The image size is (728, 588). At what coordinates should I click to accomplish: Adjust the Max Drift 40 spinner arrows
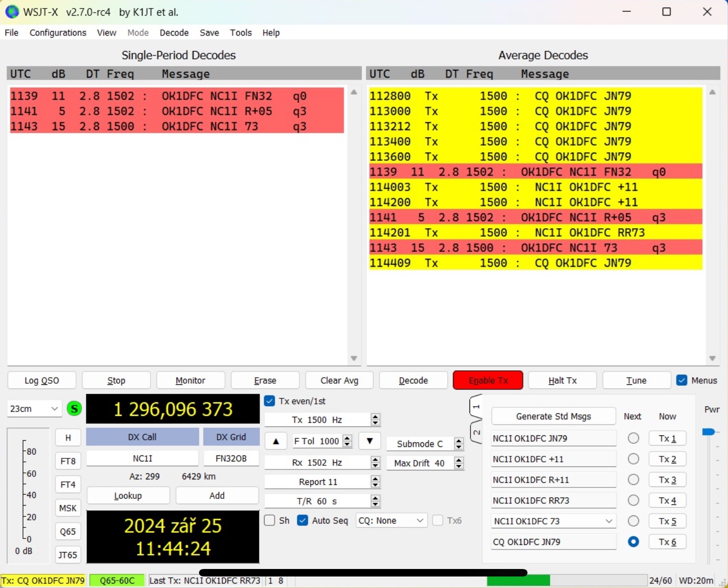click(458, 463)
